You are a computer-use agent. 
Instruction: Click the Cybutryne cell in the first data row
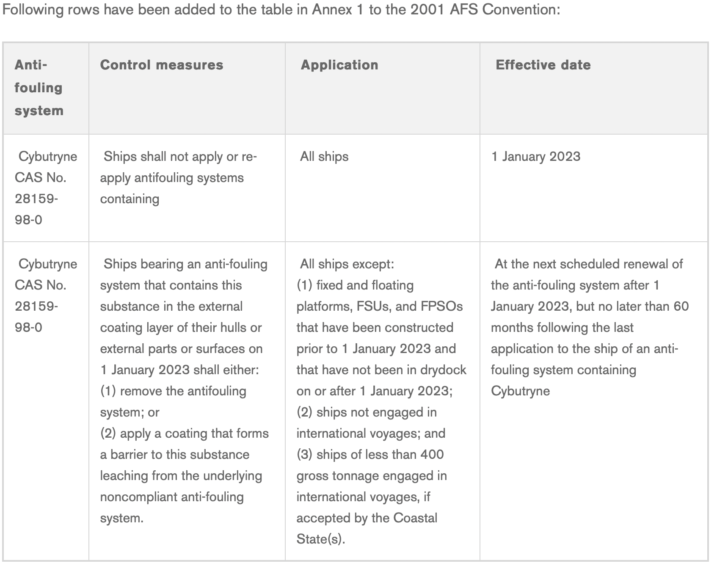pos(46,188)
